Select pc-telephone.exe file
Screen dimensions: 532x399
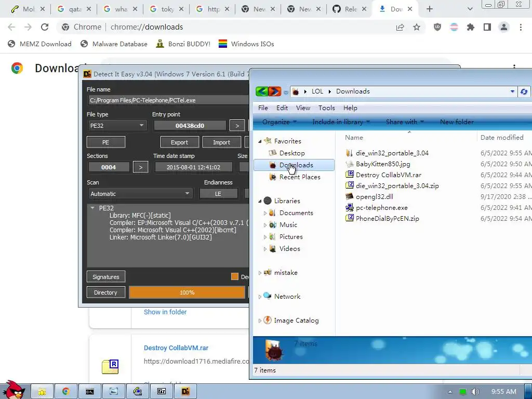click(381, 207)
